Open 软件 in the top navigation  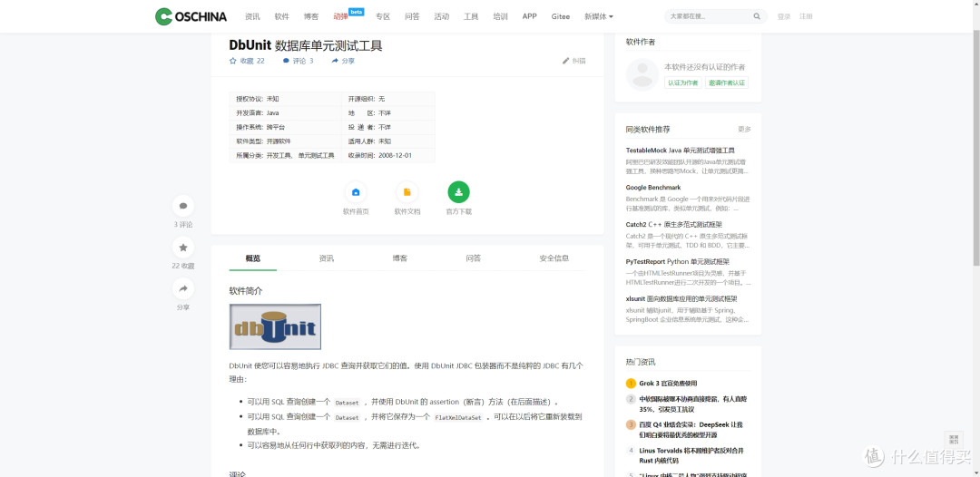pos(282,17)
